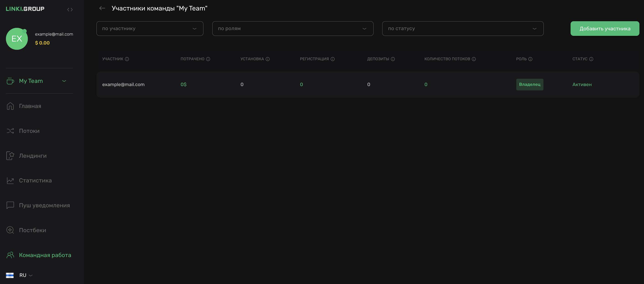Click the info icon beside ПОТРАЧЕНО header
Image resolution: width=644 pixels, height=284 pixels.
208,59
